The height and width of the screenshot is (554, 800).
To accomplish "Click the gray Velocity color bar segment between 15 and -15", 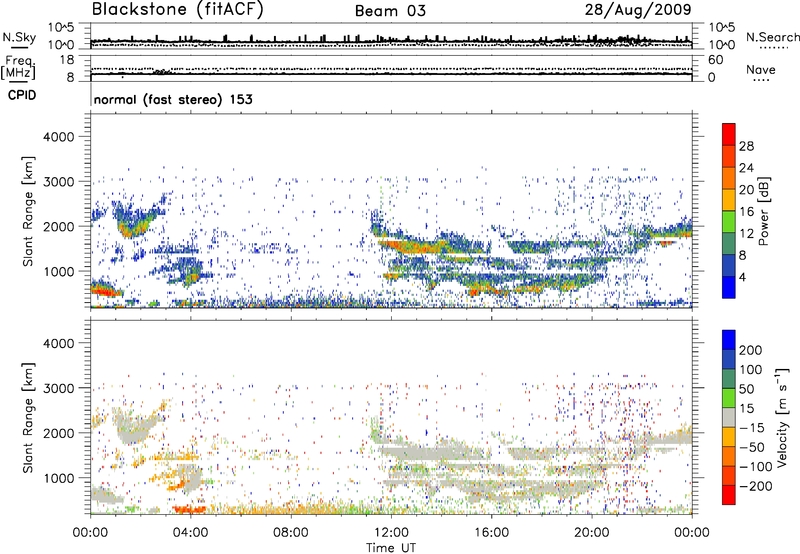I will click(729, 417).
